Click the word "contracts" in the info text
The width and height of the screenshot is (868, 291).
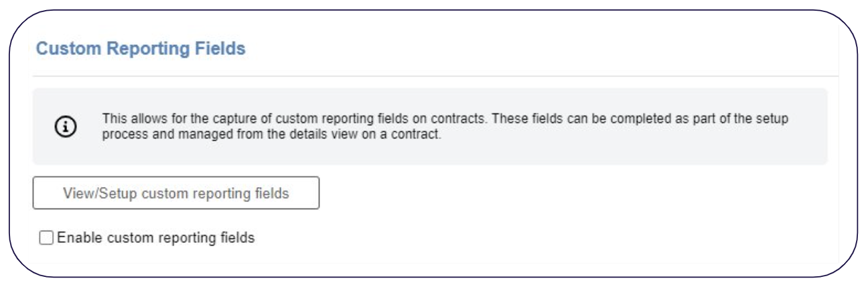point(458,118)
